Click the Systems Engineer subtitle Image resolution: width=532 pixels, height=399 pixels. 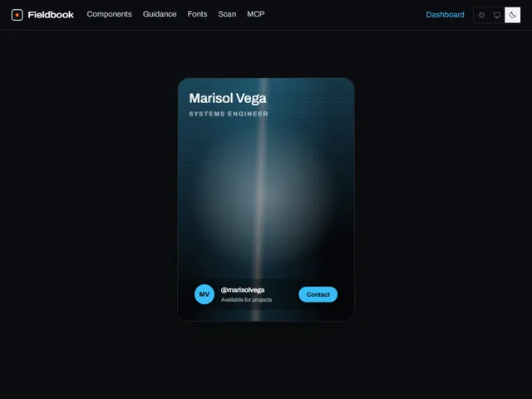229,114
